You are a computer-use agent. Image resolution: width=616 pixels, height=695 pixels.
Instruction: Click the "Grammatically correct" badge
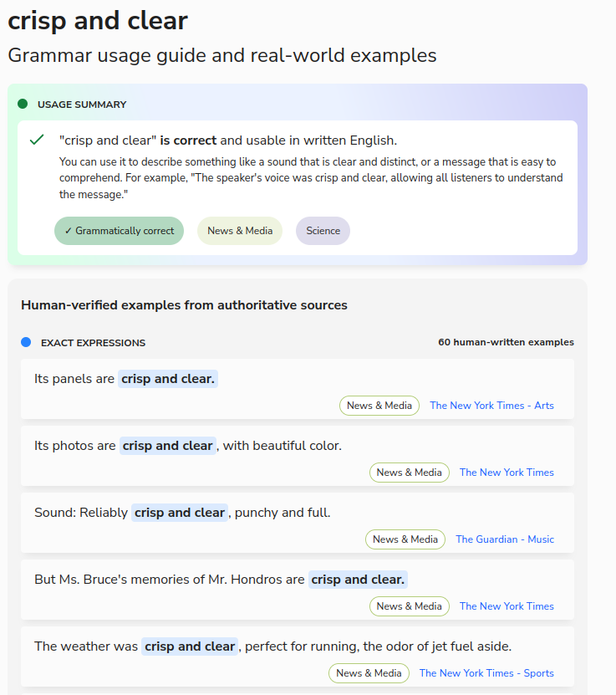tap(119, 231)
